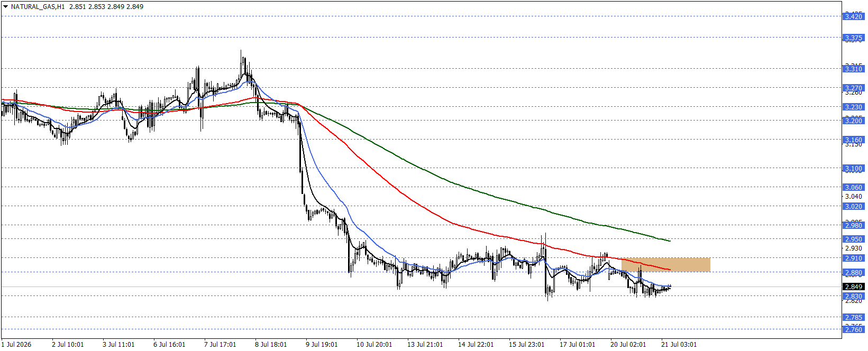The width and height of the screenshot is (868, 351).
Task: Select the orange shaded rectangle zone
Action: [665, 265]
